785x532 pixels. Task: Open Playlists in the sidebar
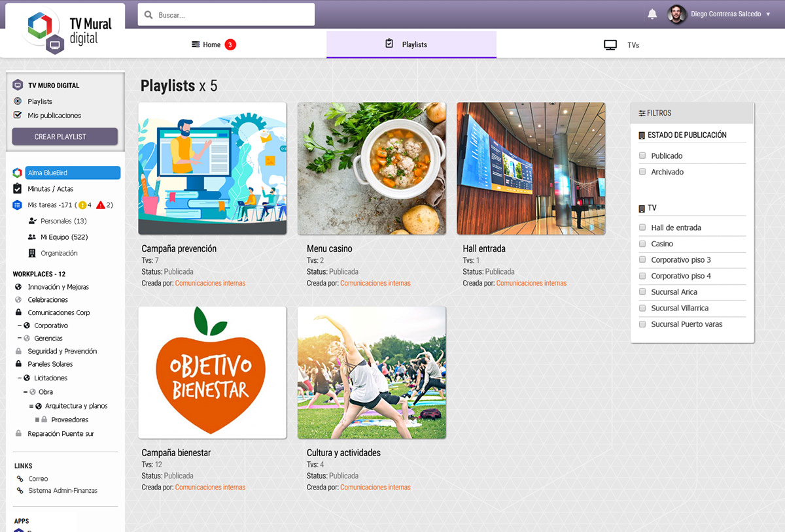click(x=40, y=101)
